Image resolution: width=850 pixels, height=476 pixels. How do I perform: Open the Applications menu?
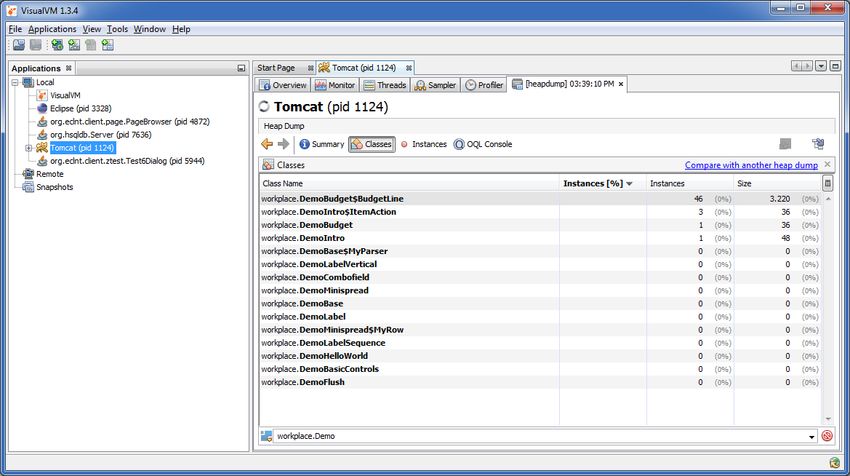(x=52, y=29)
